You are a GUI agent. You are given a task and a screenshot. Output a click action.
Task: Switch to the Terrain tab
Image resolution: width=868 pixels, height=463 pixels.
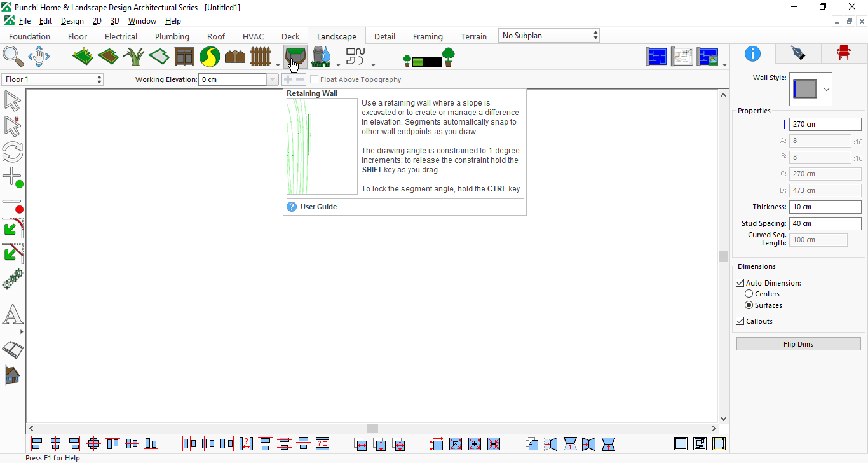[473, 36]
